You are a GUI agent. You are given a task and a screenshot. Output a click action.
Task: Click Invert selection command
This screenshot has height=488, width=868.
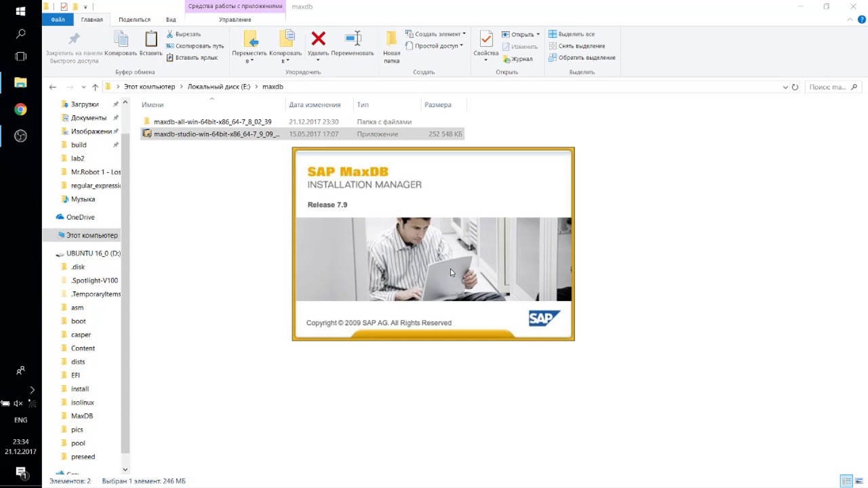point(582,58)
